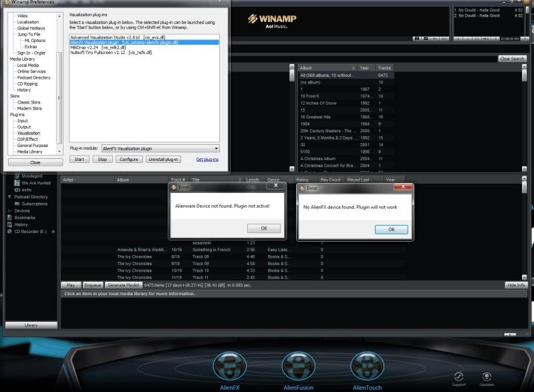534x392 pixels.
Task: Expand Devices in the library sidebar
Action: click(9, 211)
